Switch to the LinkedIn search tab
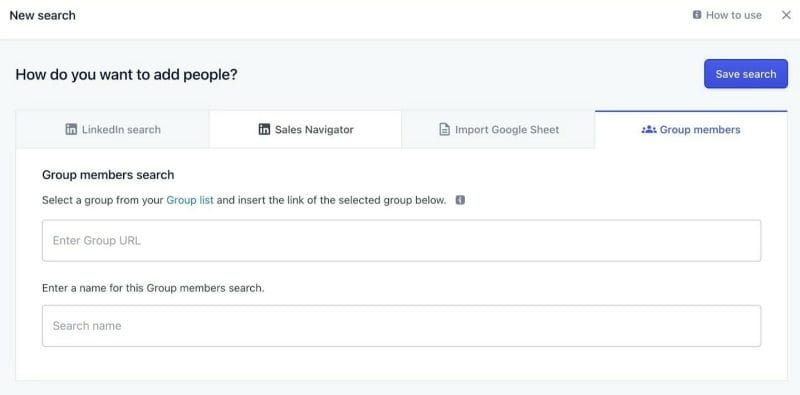Screen dimensions: 800x395 (x=112, y=130)
